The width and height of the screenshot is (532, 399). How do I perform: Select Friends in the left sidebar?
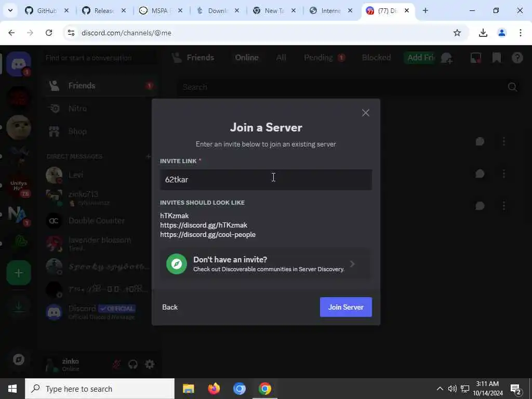(101, 86)
